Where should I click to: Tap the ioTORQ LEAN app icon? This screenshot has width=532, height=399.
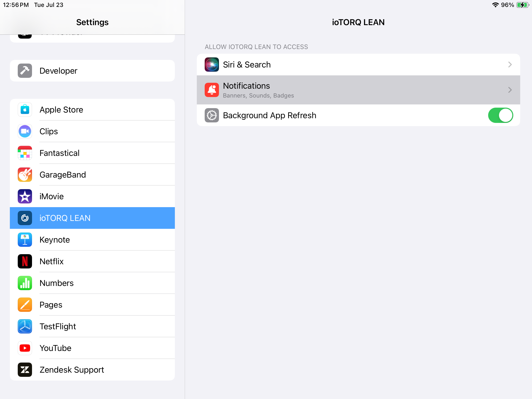point(25,218)
